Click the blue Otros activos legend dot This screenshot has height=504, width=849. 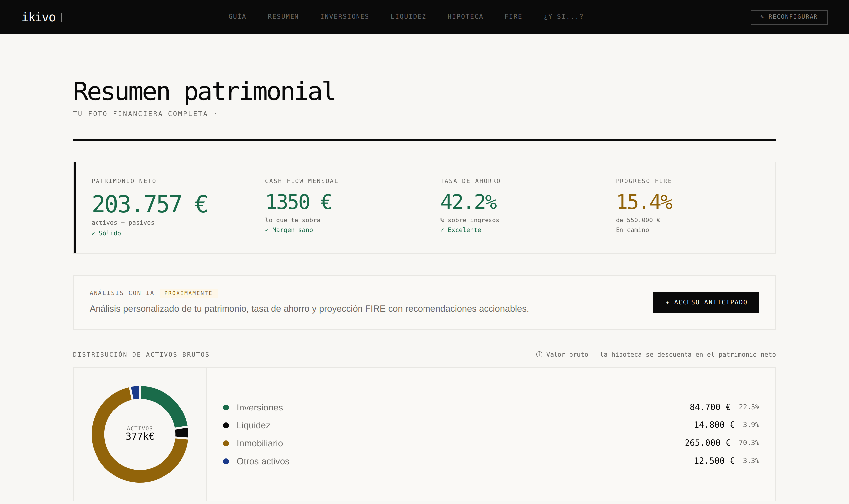click(226, 461)
